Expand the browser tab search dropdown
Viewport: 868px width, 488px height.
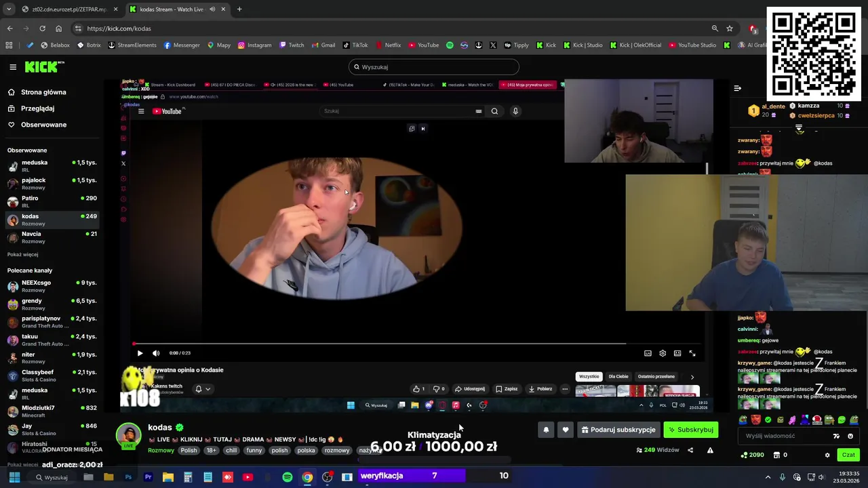(9, 9)
